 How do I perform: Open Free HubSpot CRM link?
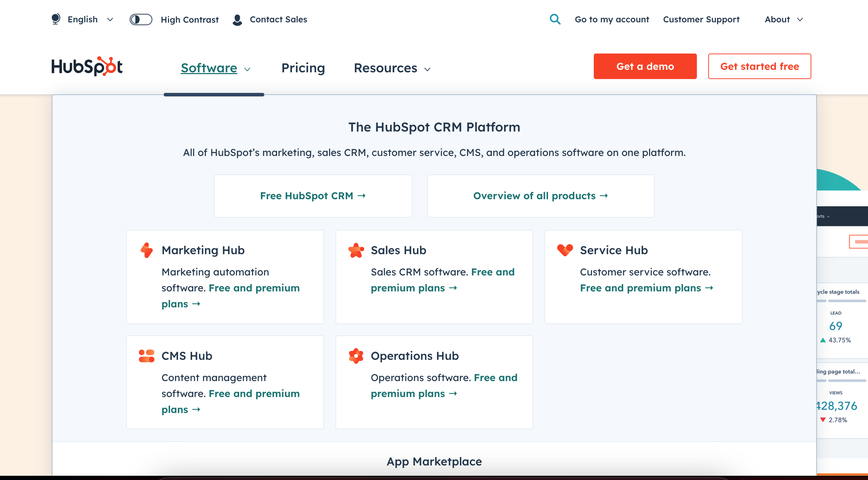point(313,196)
